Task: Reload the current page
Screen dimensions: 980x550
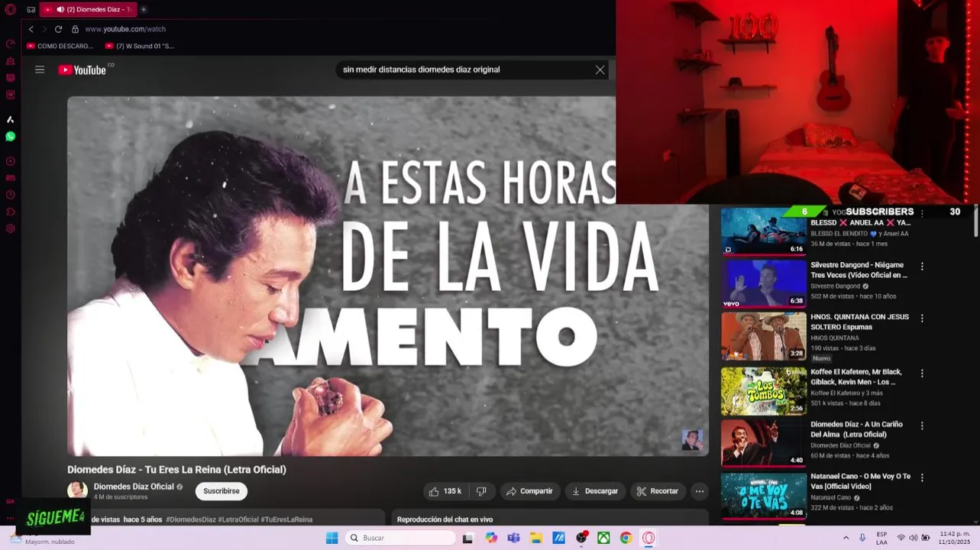Action: coord(58,29)
